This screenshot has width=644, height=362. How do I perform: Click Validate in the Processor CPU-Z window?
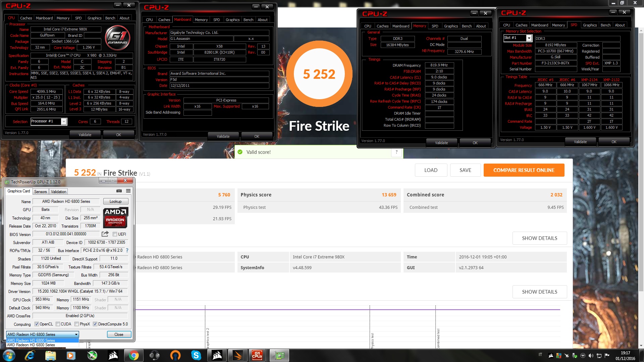pyautogui.click(x=85, y=135)
